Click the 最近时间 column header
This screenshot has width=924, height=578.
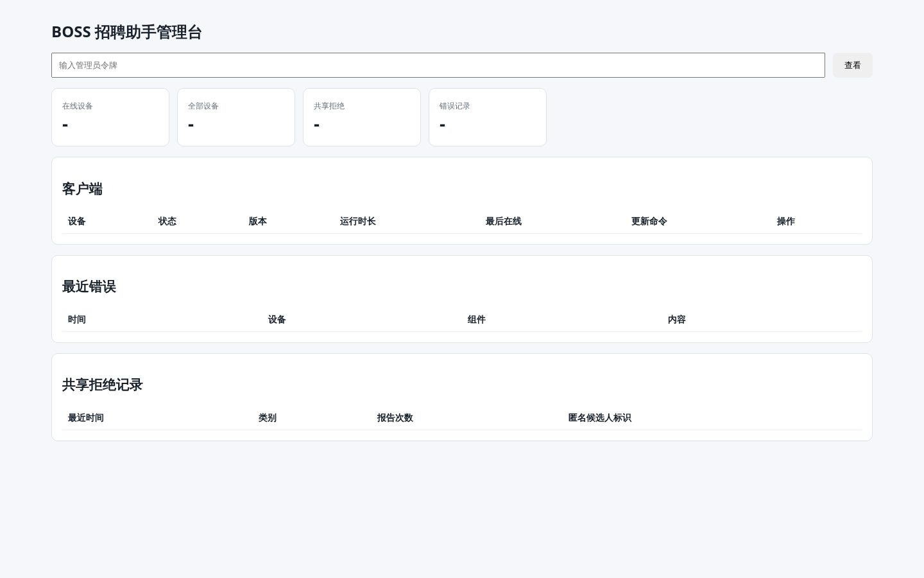coord(86,417)
